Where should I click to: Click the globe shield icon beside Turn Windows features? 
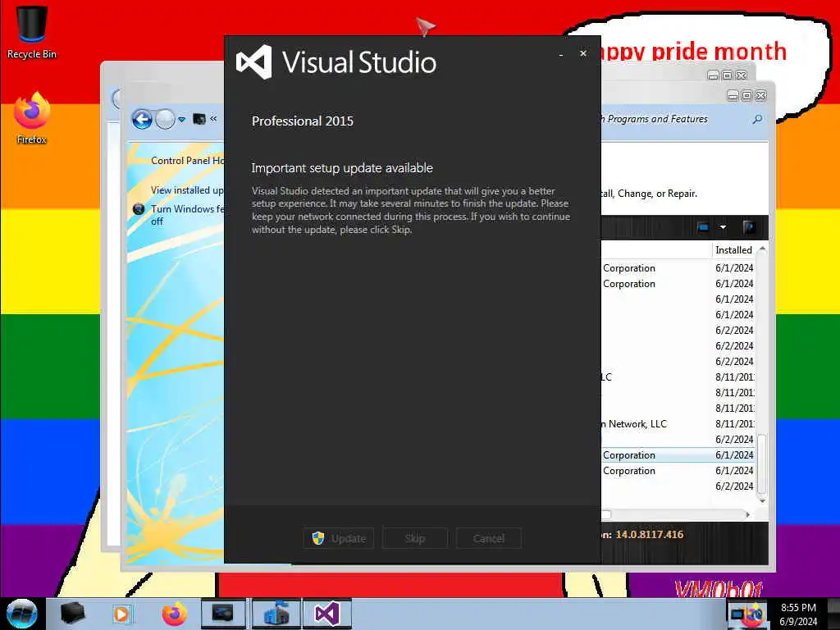[x=138, y=209]
